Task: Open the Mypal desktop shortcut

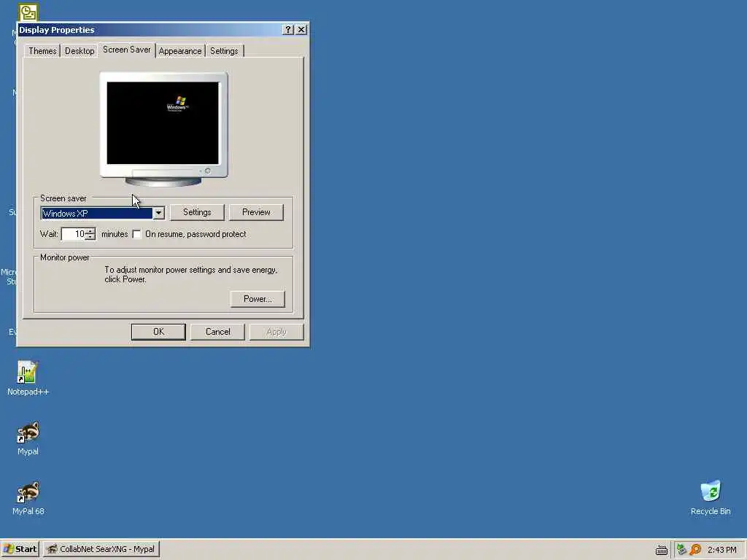Action: [28, 438]
